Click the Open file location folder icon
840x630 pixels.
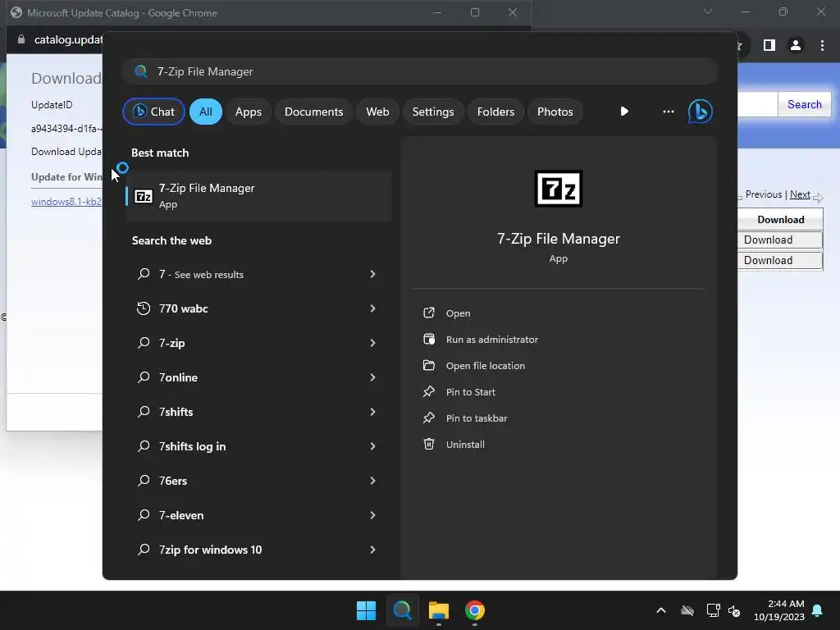click(x=428, y=365)
